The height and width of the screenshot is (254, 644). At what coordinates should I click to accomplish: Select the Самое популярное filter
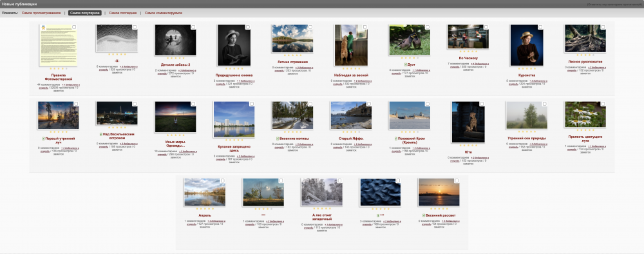pos(85,13)
